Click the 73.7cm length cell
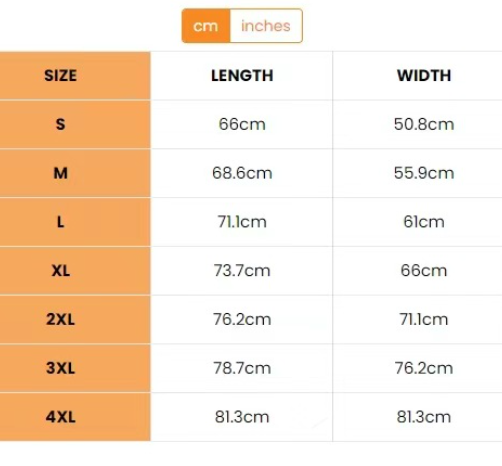Viewport: 502px width, 466px height. point(242,271)
